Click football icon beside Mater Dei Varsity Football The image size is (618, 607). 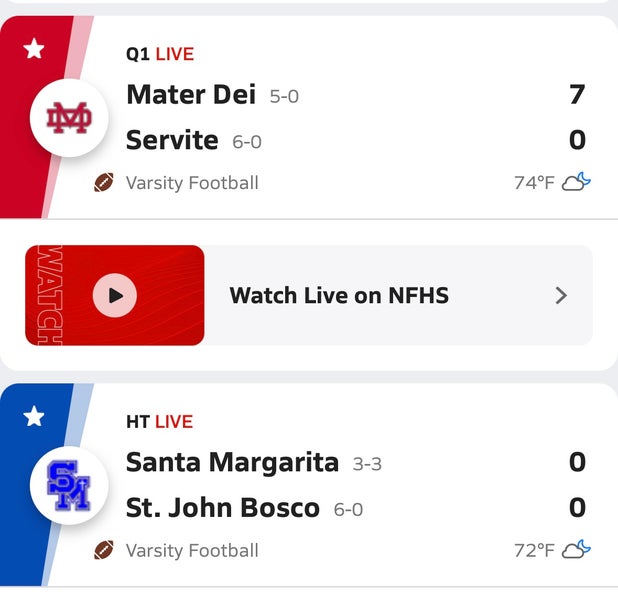coord(104,182)
